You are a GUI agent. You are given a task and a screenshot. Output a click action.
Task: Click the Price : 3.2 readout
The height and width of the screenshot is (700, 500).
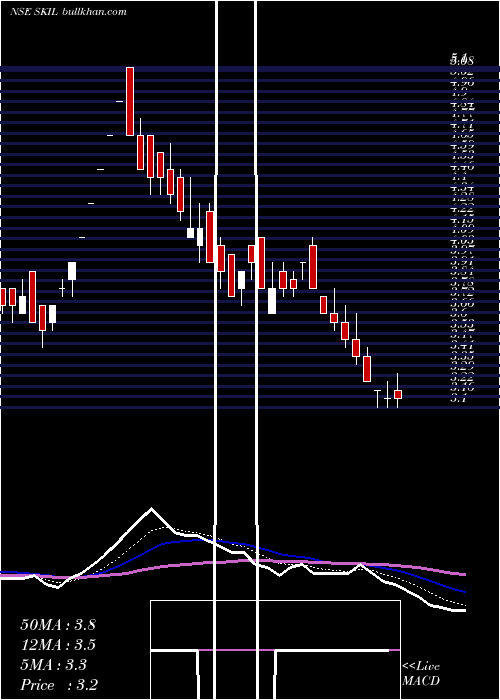click(59, 685)
